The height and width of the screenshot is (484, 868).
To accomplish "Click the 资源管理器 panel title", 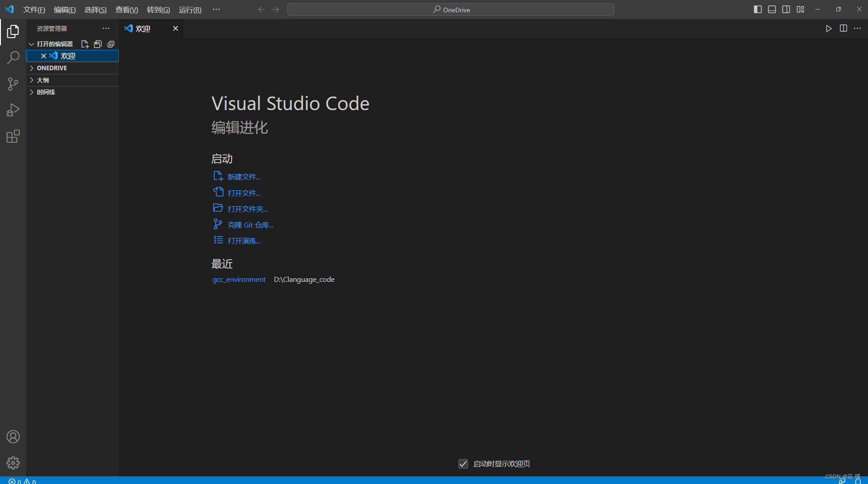I will click(x=52, y=29).
